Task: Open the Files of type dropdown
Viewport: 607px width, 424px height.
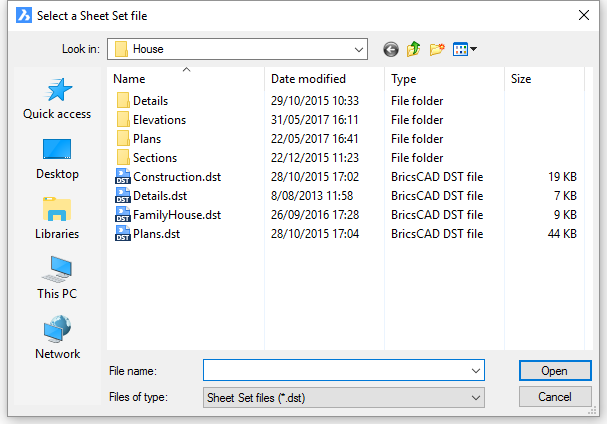Action: [474, 398]
